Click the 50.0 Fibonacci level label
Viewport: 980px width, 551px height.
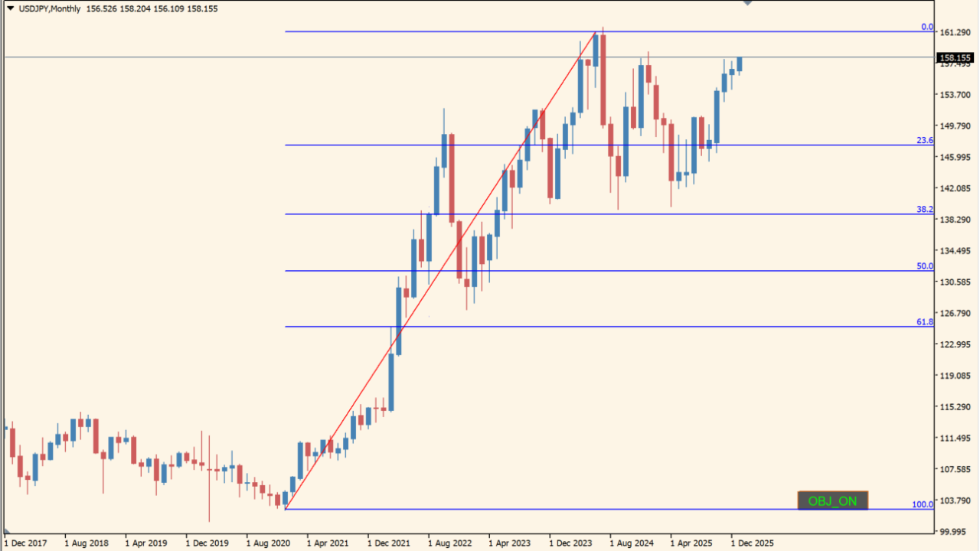[925, 266]
